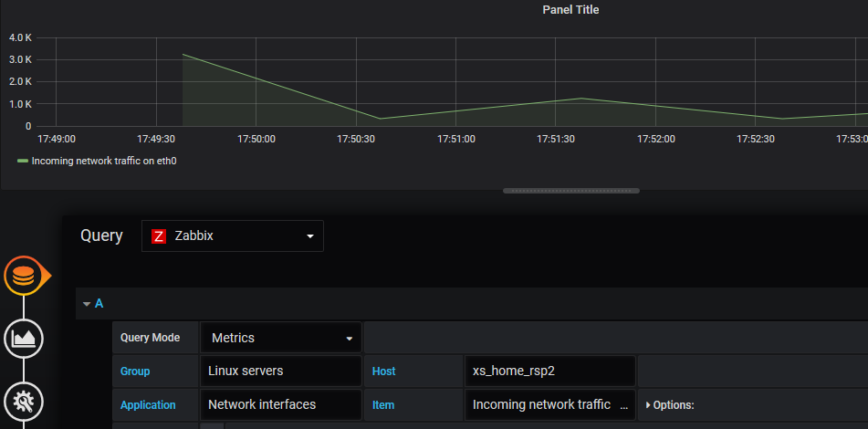Click the query letter A

(99, 303)
